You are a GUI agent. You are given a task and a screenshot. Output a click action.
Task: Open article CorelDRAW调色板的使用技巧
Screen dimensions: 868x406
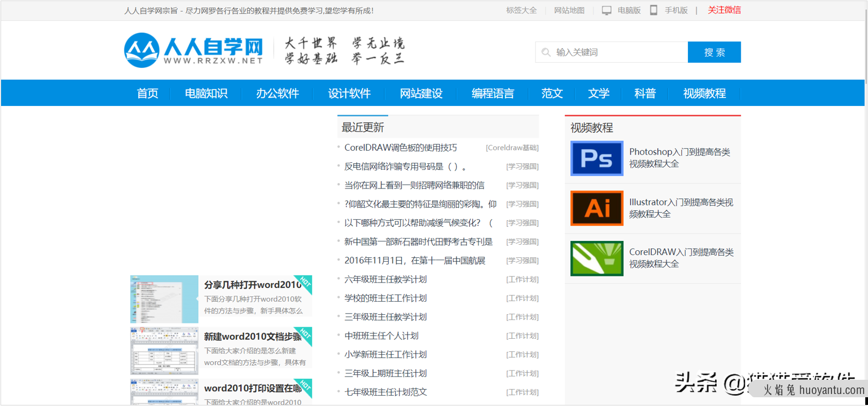pos(401,148)
